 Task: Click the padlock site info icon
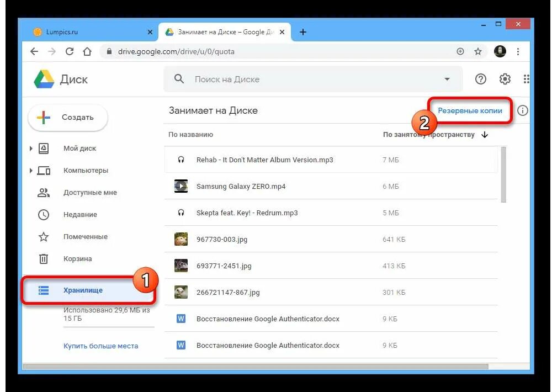click(x=109, y=51)
